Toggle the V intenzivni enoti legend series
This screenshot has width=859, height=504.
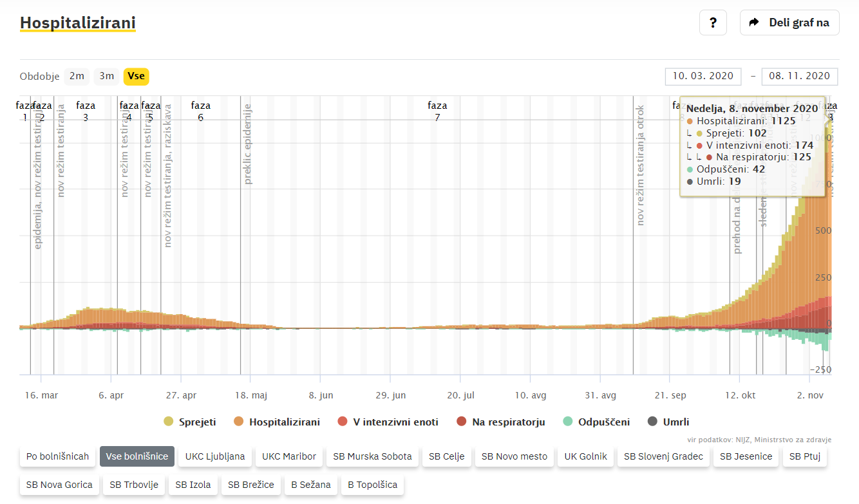point(388,422)
